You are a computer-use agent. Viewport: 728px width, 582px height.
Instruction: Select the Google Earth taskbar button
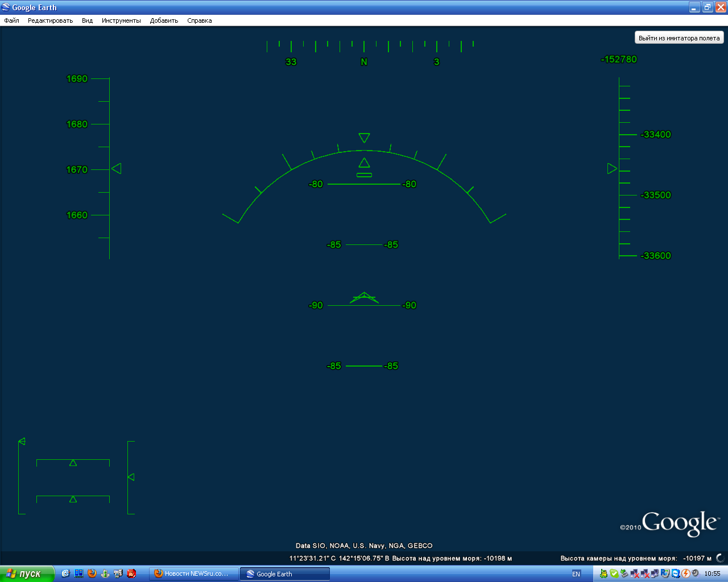coord(284,573)
